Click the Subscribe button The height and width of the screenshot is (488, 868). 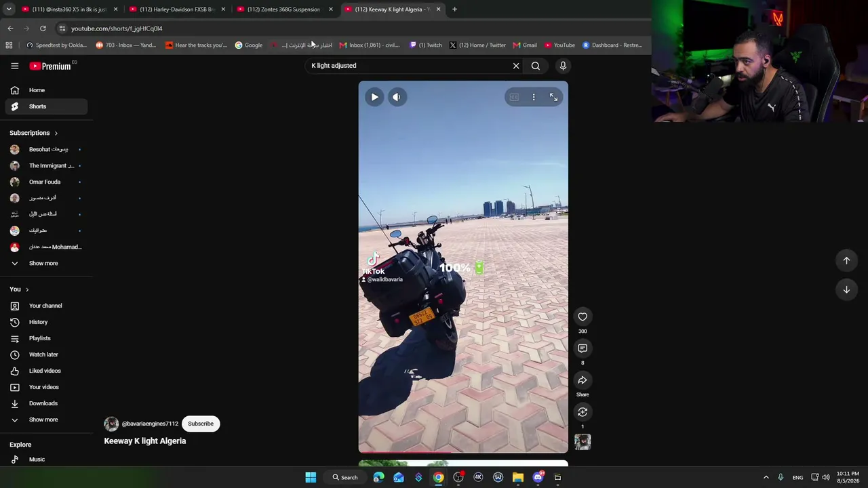pyautogui.click(x=201, y=424)
